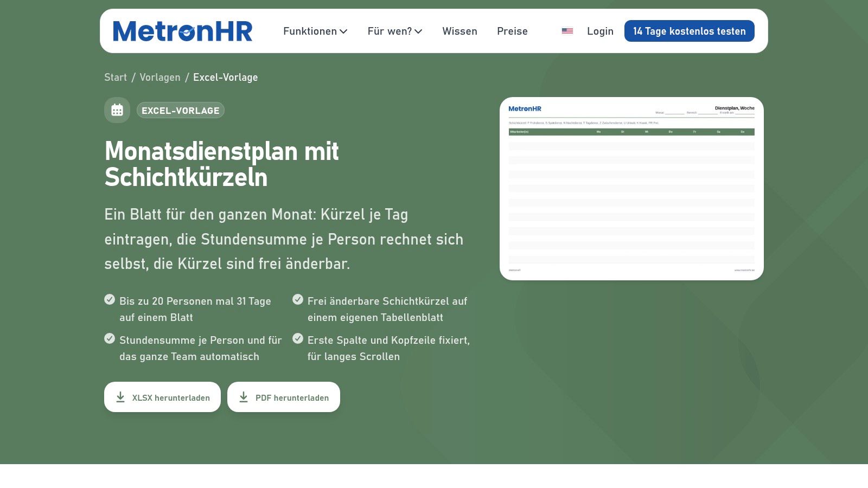Image resolution: width=868 pixels, height=488 pixels.
Task: Select the Excel-Vorlage breadcrumb entry
Action: 226,78
